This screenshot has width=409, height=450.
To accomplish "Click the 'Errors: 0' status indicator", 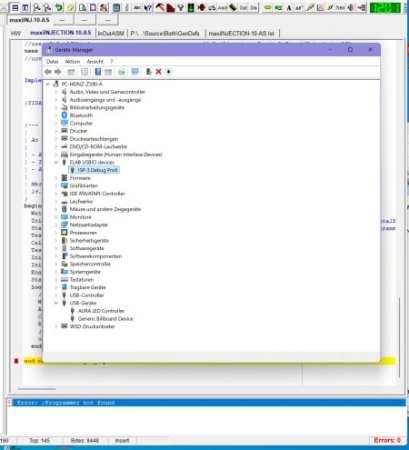I will (x=387, y=440).
